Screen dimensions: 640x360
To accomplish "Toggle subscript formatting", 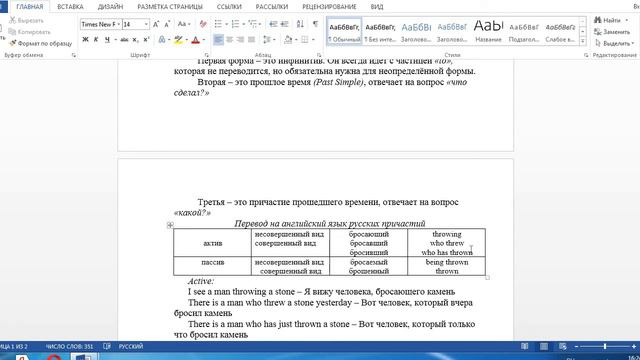I will pyautogui.click(x=136, y=40).
